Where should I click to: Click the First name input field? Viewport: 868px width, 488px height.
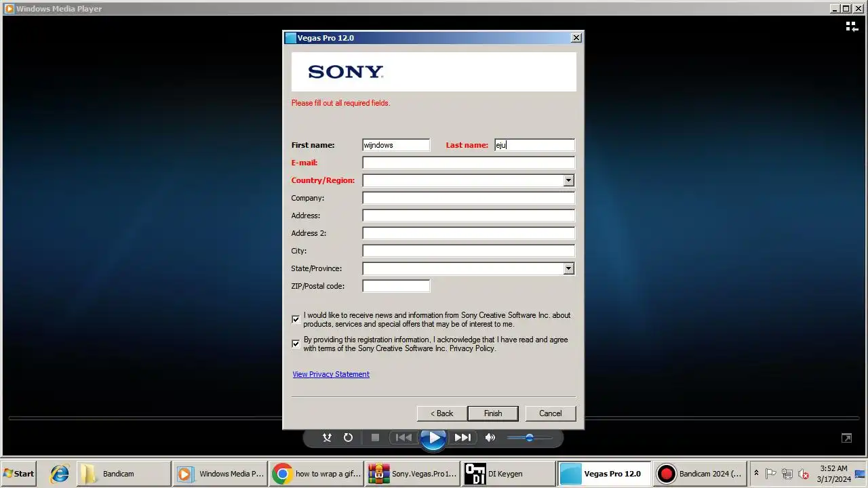point(396,145)
